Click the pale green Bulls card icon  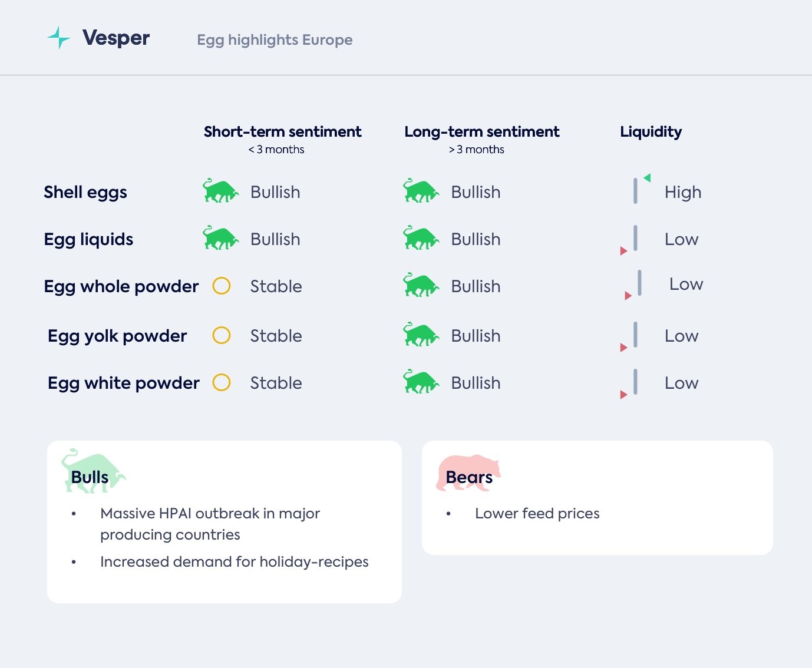click(x=93, y=470)
